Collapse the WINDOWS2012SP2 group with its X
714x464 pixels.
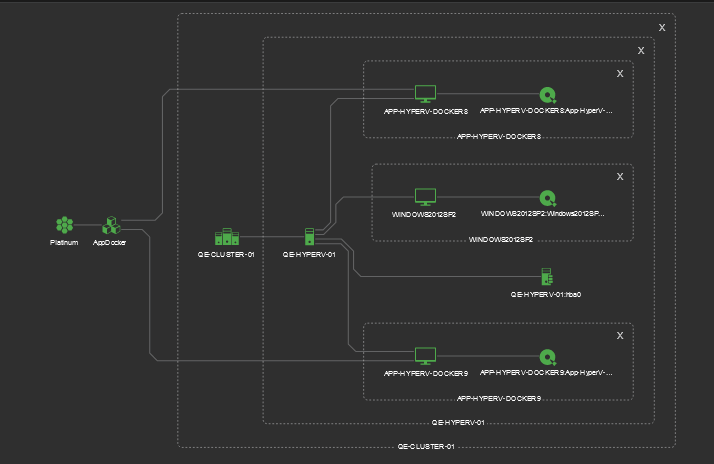coord(620,177)
